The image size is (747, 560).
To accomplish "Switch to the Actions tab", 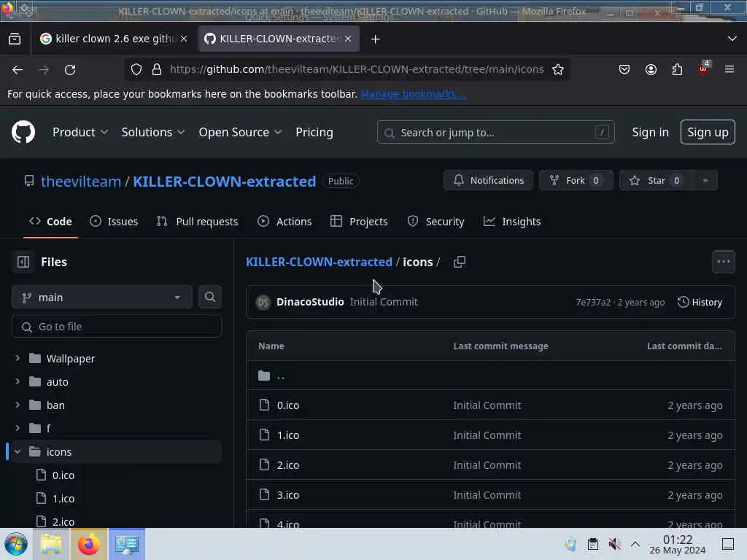I will click(285, 222).
